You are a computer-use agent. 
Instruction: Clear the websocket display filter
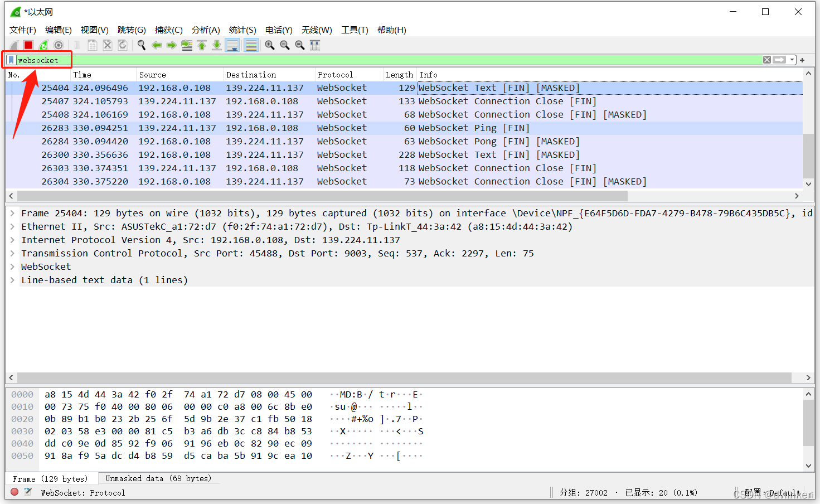pos(767,60)
